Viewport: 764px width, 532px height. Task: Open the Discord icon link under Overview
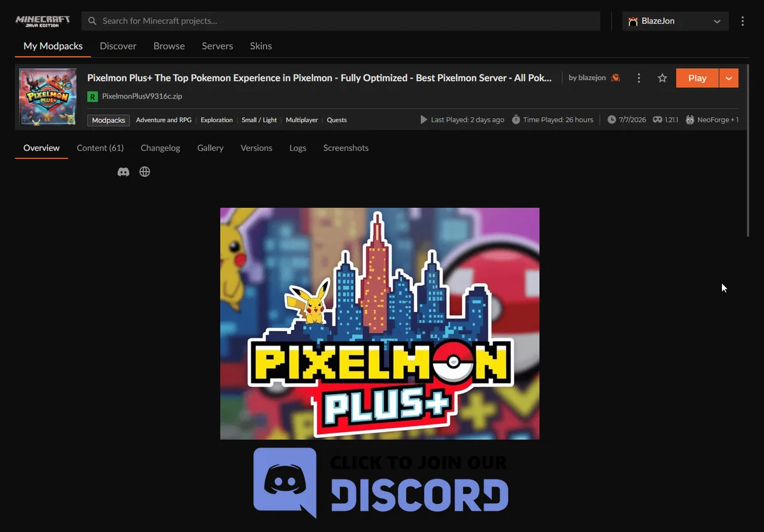pos(124,172)
